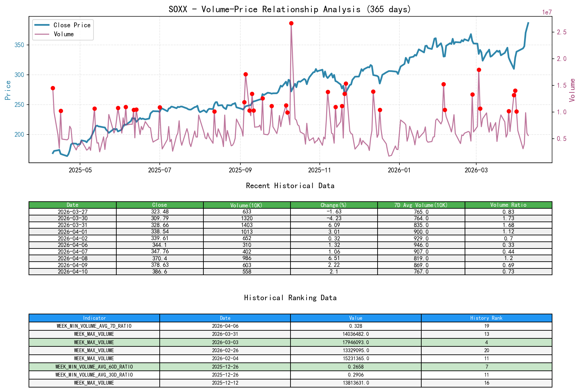Click price axis tick "200"

click(20, 135)
